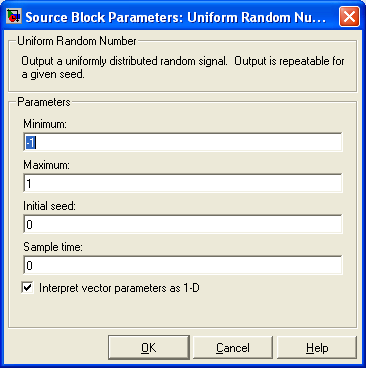366x368 pixels.
Task: Click the Simulink block icon in title bar
Action: point(14,16)
